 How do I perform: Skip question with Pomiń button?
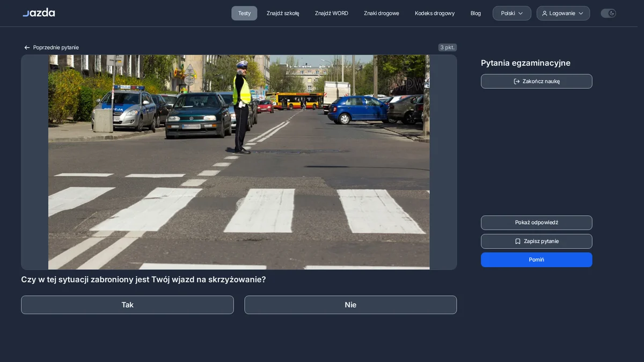(537, 260)
